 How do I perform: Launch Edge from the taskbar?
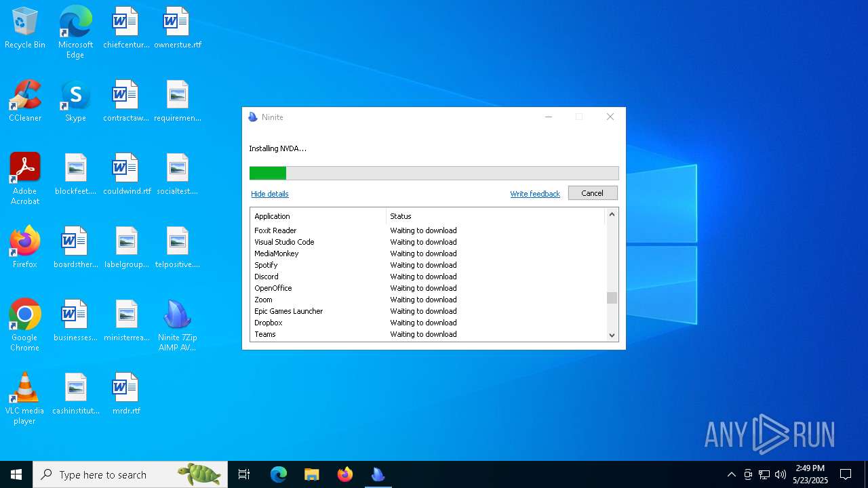tap(279, 474)
